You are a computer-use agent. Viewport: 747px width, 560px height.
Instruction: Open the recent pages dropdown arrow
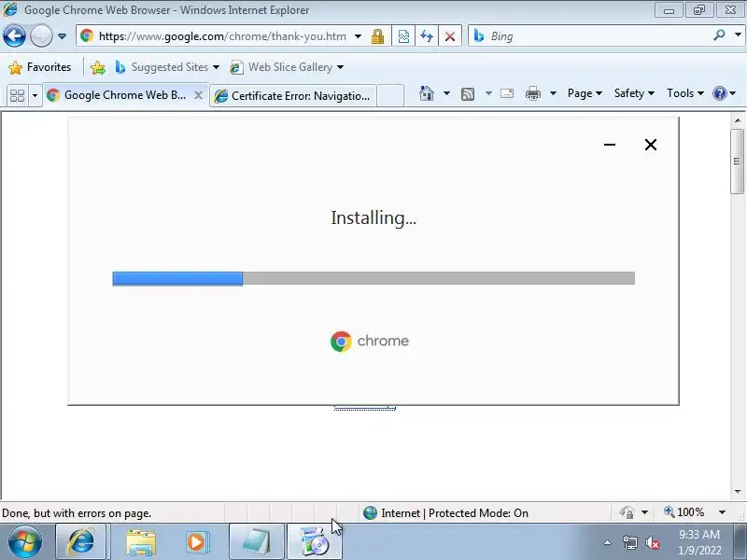(x=62, y=36)
